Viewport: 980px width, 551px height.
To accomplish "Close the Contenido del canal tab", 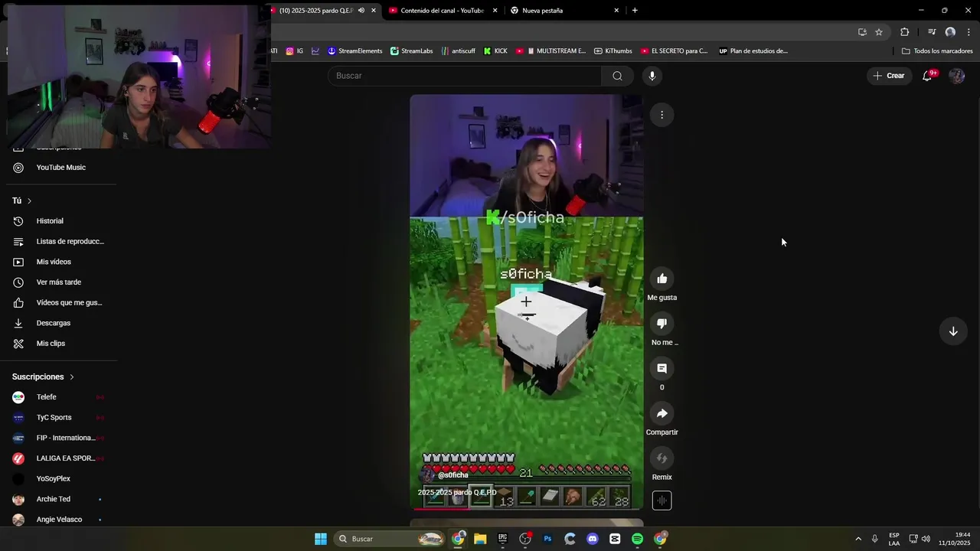I will (x=495, y=11).
